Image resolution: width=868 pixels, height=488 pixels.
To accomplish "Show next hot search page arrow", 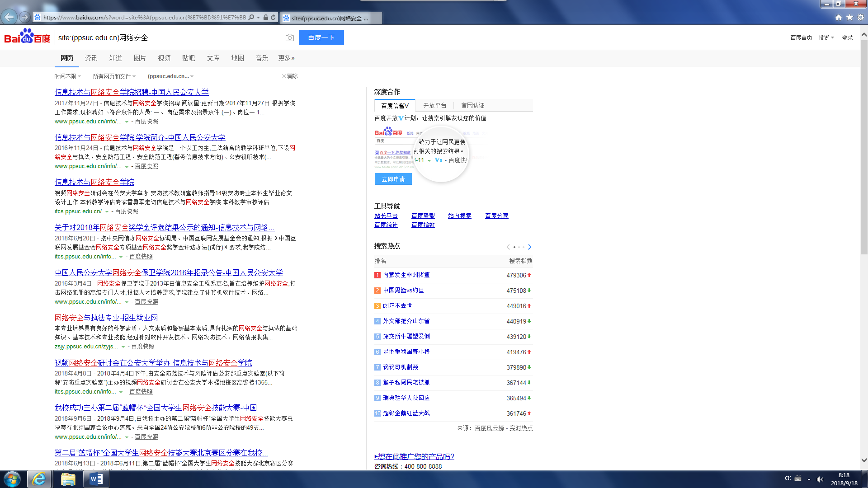I will tap(530, 247).
